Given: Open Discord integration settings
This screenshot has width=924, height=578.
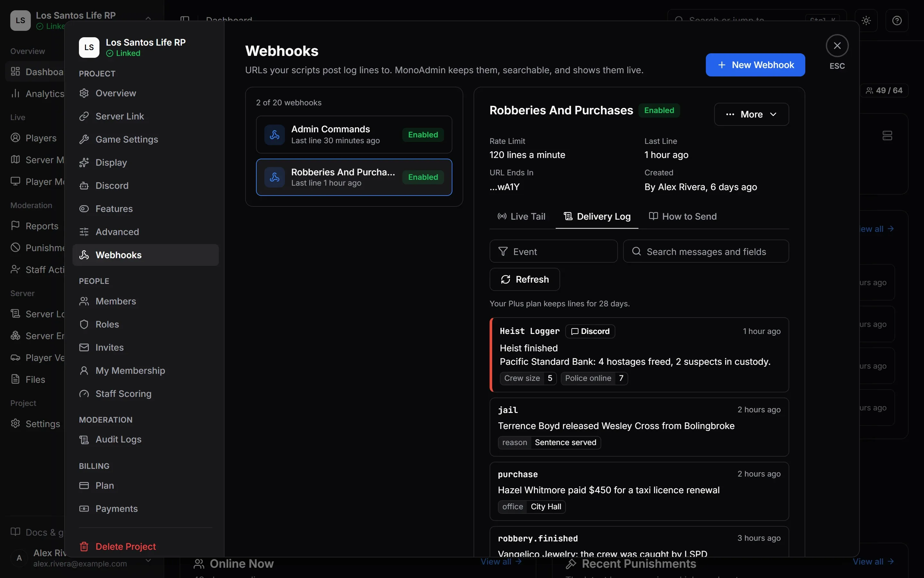Looking at the screenshot, I should tap(145, 185).
